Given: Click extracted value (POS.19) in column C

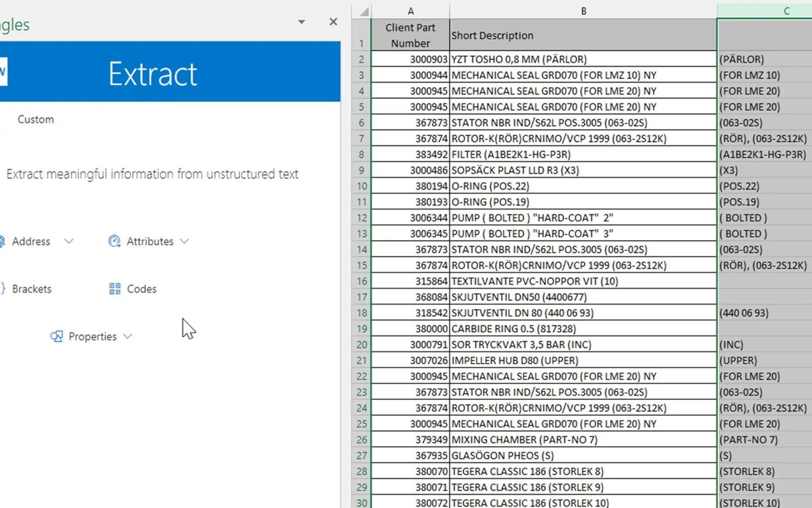Looking at the screenshot, I should 765,202.
